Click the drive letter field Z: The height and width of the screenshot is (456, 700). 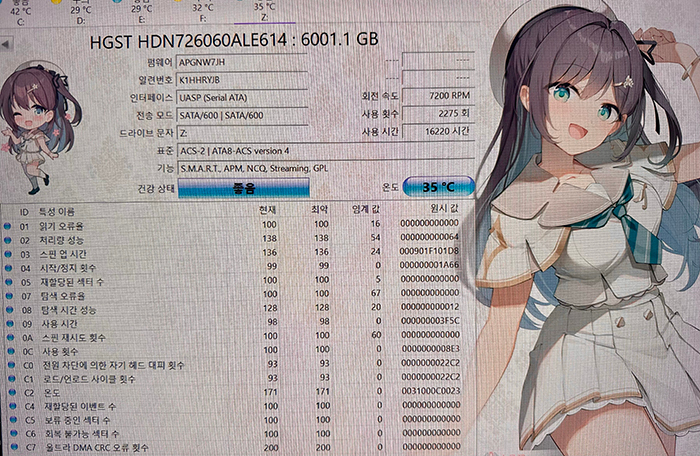tap(242, 133)
